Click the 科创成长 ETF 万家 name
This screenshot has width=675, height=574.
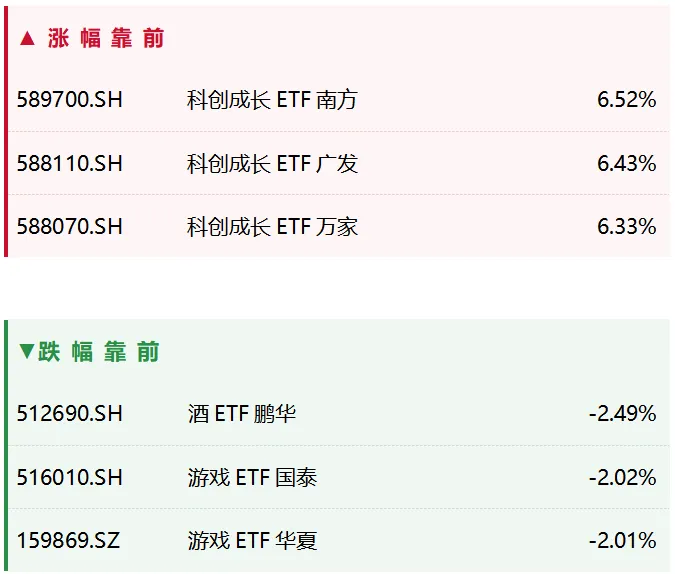coord(272,227)
